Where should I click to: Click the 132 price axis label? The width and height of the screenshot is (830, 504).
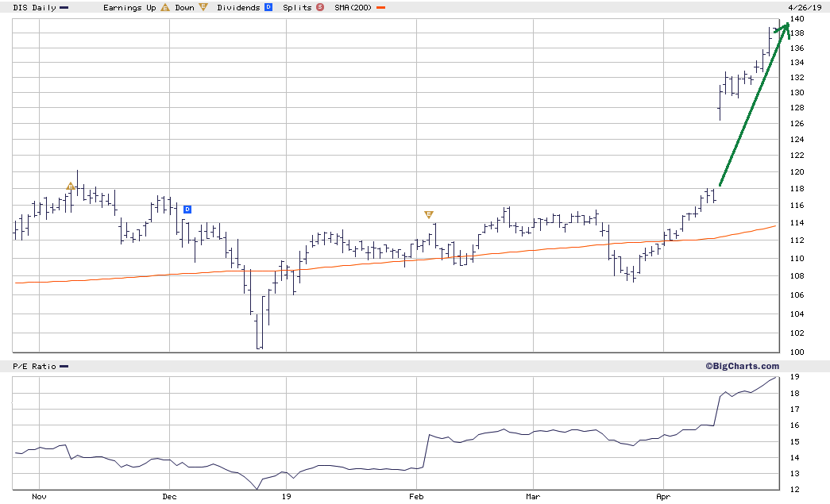coord(797,77)
